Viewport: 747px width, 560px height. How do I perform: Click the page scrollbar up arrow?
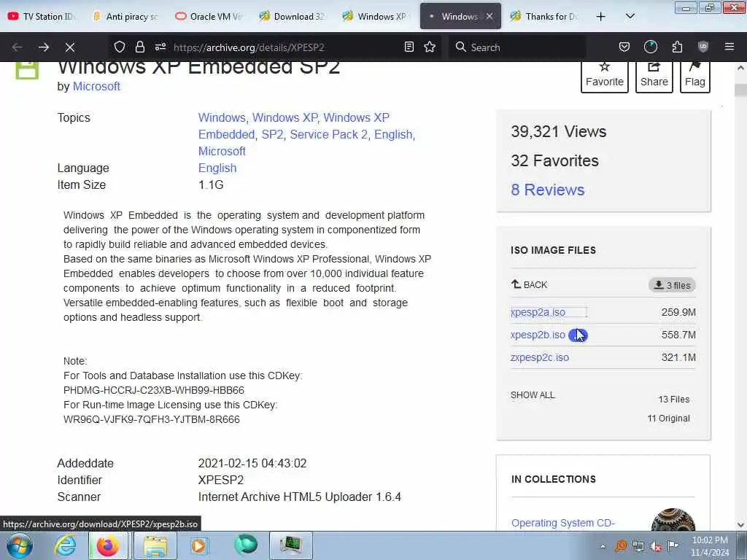coord(740,68)
